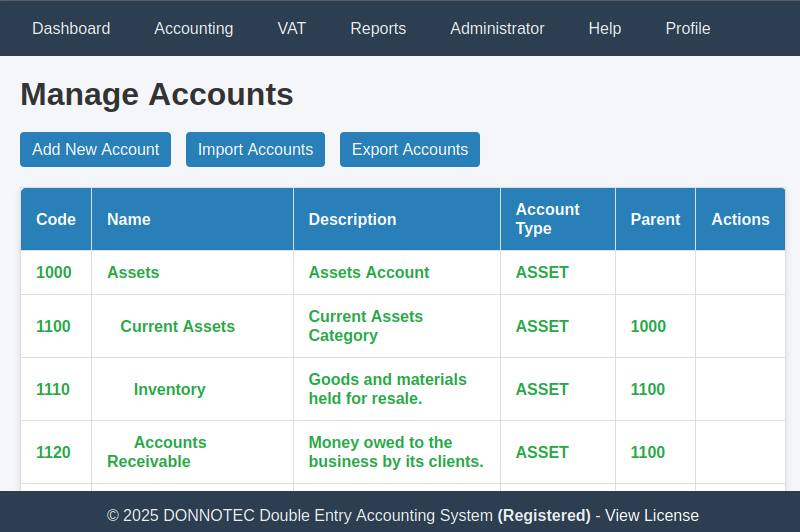The image size is (800, 532).
Task: Click ASSET type in Inventory row
Action: [542, 389]
